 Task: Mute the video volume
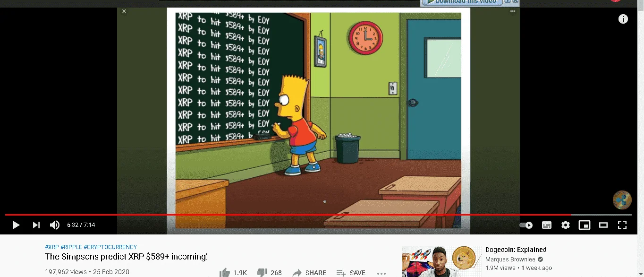click(55, 225)
